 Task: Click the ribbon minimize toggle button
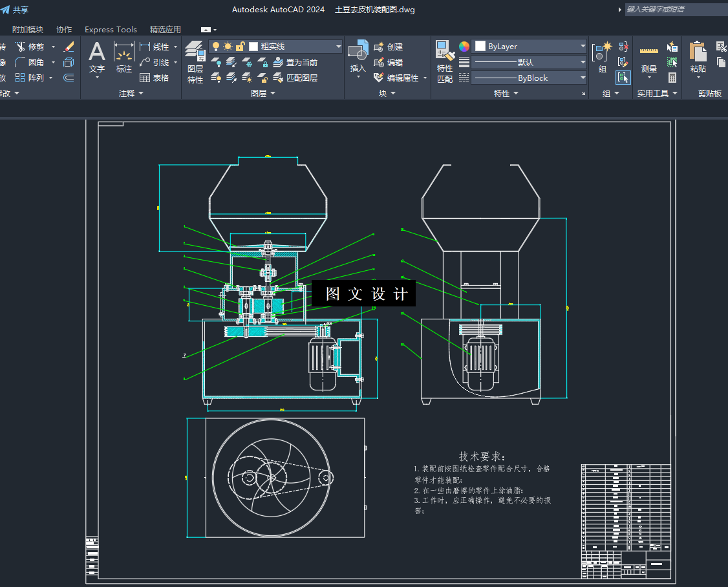pyautogui.click(x=206, y=30)
